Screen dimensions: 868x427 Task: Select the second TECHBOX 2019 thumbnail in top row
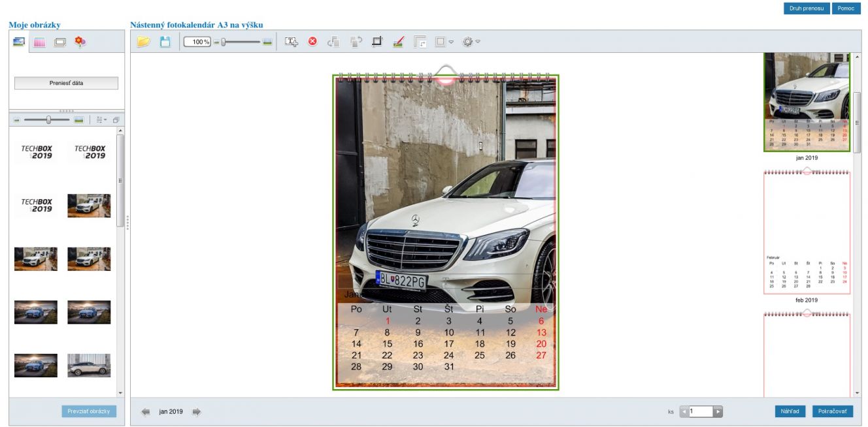89,152
